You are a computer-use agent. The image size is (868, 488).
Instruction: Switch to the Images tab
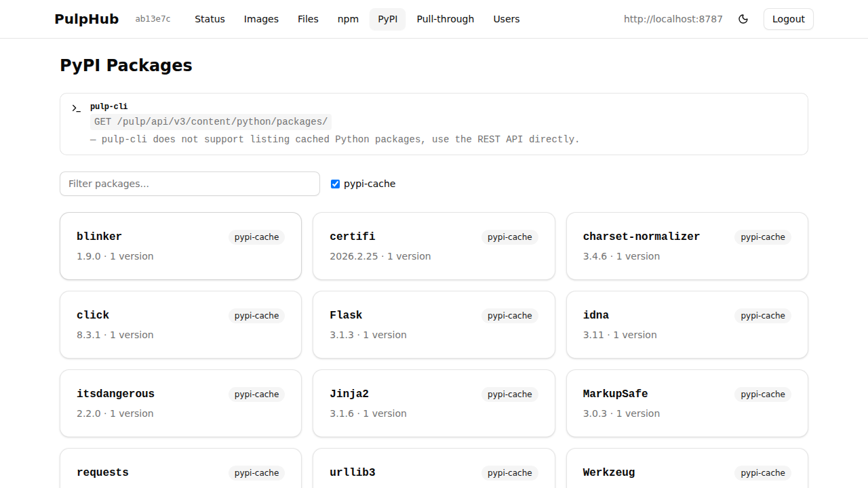point(261,19)
